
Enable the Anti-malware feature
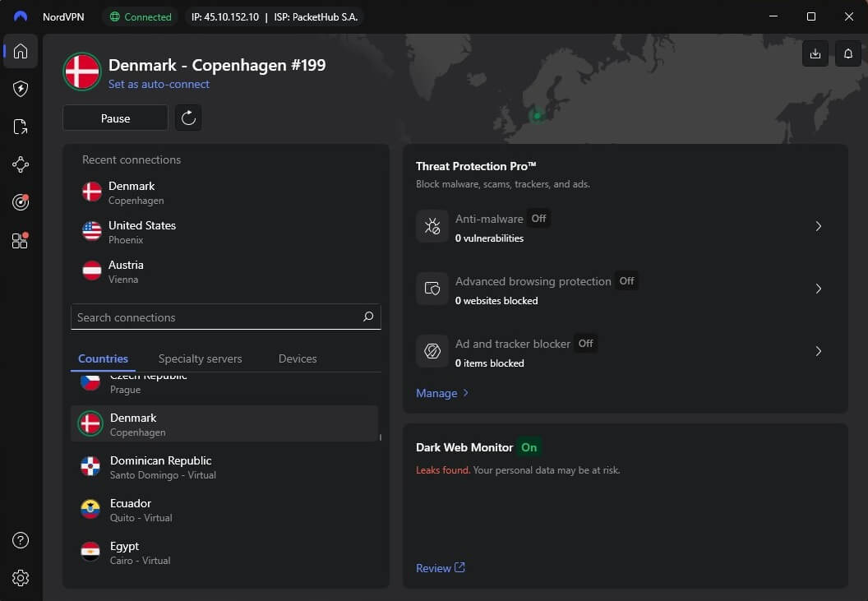click(x=538, y=219)
